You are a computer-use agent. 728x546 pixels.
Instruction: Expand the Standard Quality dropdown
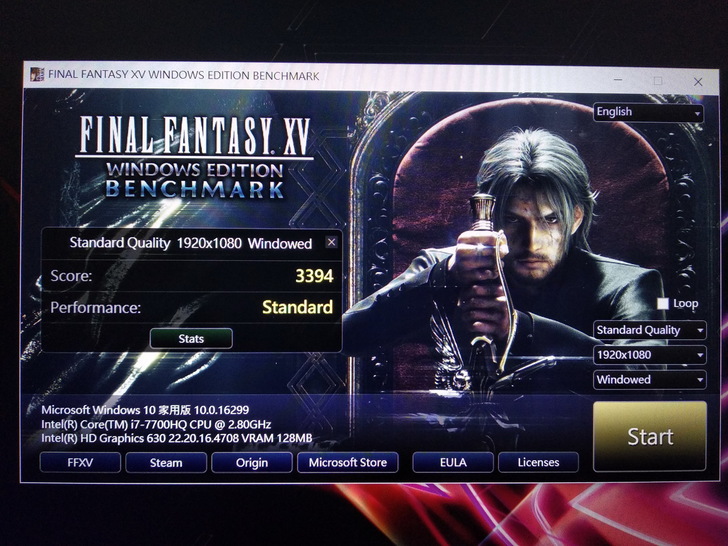650,330
